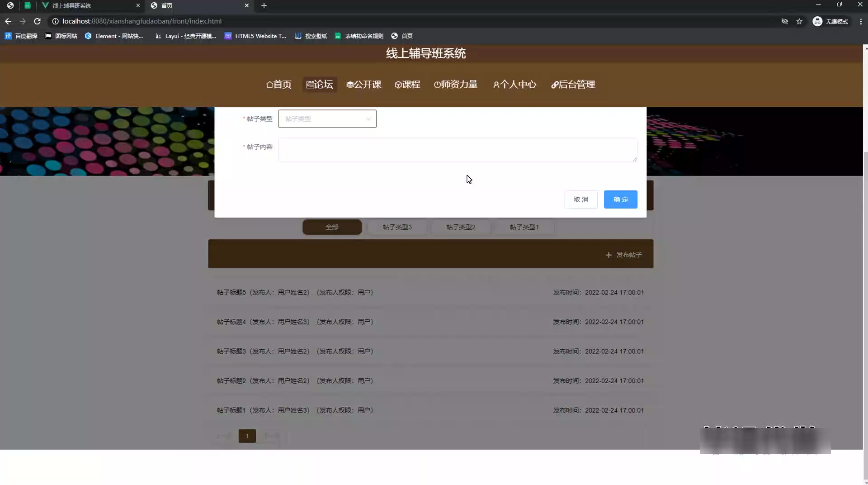The height and width of the screenshot is (485, 868).
Task: Open 后台管理 from the navigation bar
Action: 573,85
